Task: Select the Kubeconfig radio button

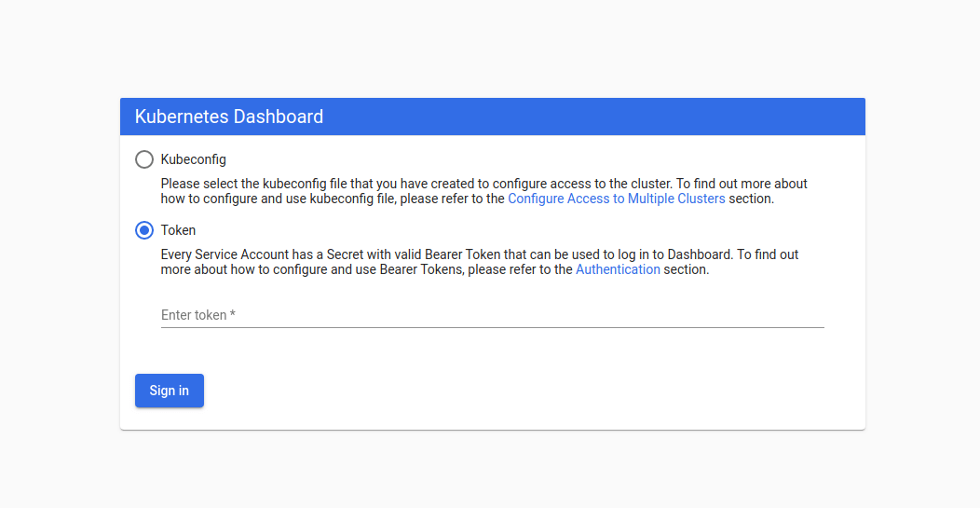Action: (143, 159)
